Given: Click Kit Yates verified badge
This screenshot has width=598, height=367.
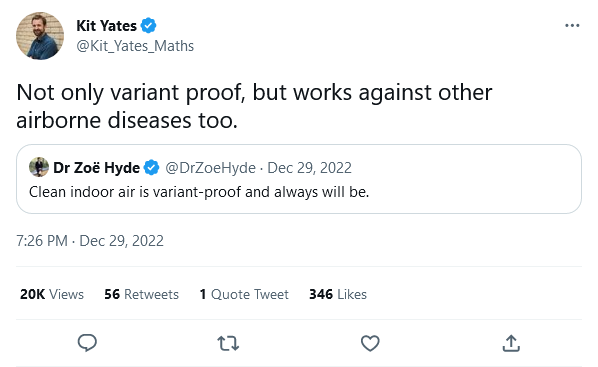Looking at the screenshot, I should (148, 26).
